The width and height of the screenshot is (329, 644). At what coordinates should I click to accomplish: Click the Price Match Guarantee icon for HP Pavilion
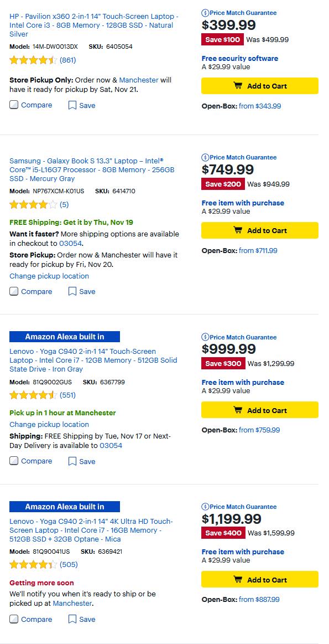pos(205,13)
